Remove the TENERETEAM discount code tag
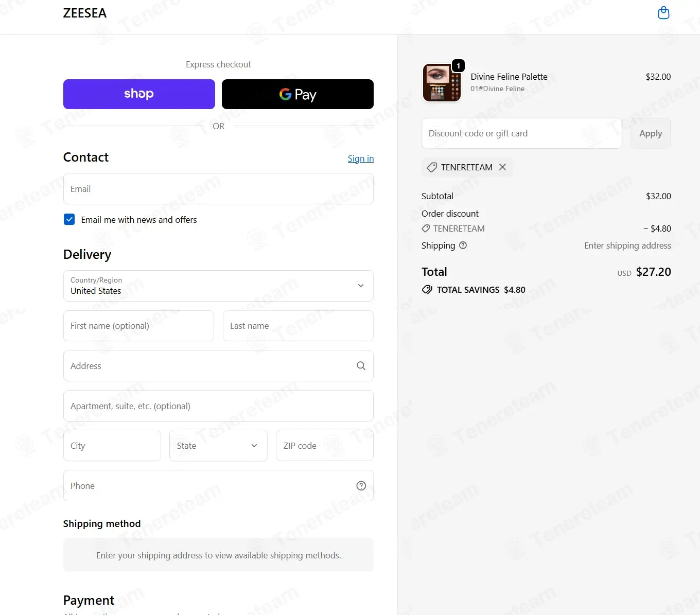Image resolution: width=700 pixels, height=615 pixels. (x=502, y=167)
